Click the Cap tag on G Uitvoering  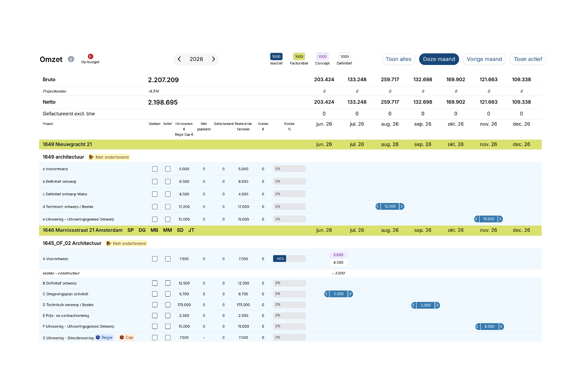pos(126,337)
